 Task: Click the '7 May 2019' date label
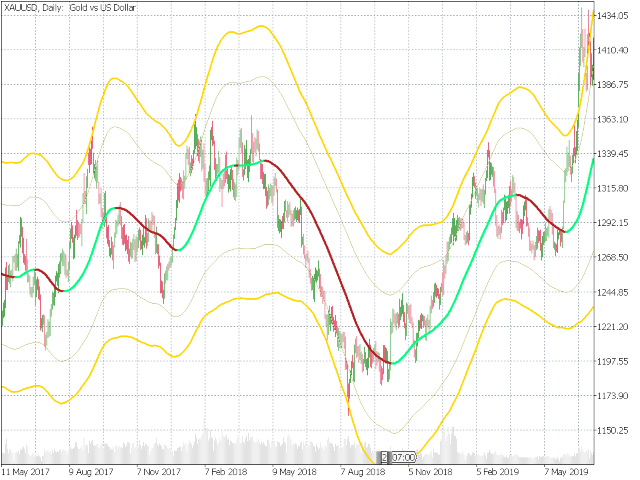pyautogui.click(x=565, y=472)
